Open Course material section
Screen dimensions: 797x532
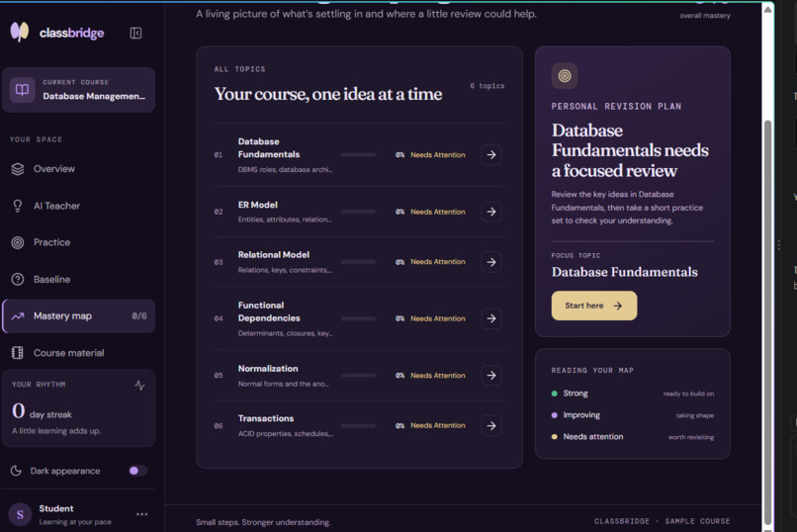[79, 353]
